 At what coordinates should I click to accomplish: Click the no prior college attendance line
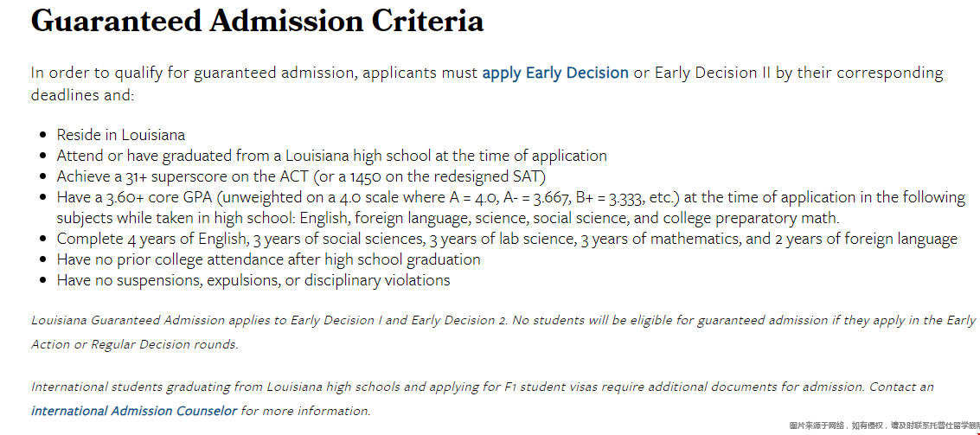[x=269, y=259]
